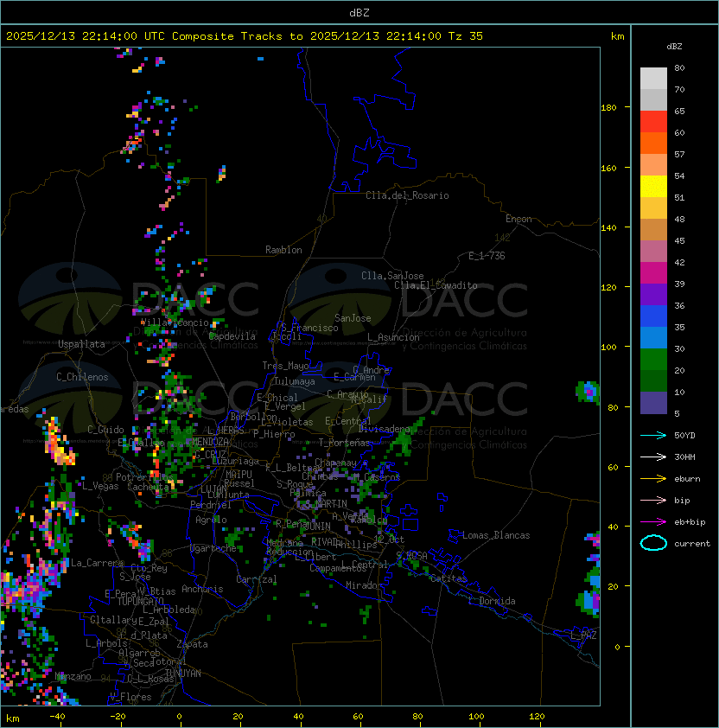Viewport: 719px width, 728px height.
Task: Pick the 36 dBZ blue color swatch
Action: point(653,316)
